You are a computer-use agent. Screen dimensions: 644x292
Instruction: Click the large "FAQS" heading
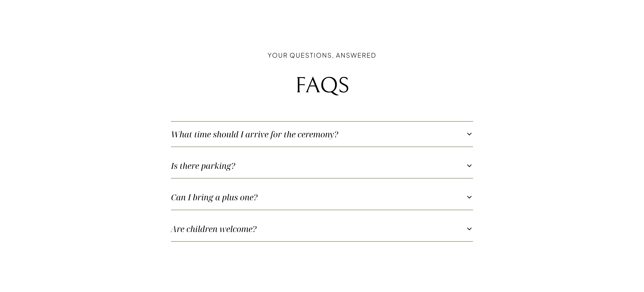coord(322,85)
